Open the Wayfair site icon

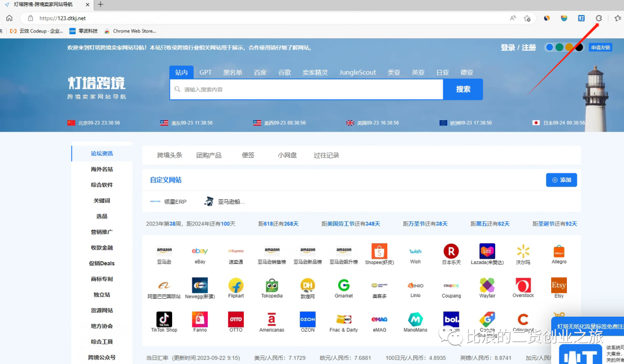click(x=487, y=285)
